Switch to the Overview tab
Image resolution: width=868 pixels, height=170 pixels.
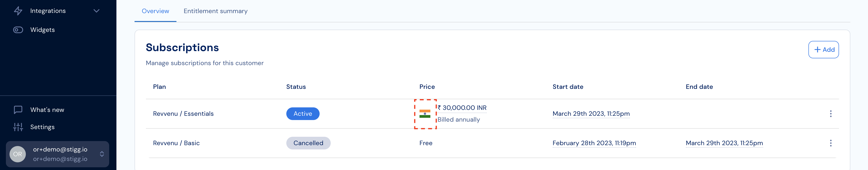pos(155,11)
